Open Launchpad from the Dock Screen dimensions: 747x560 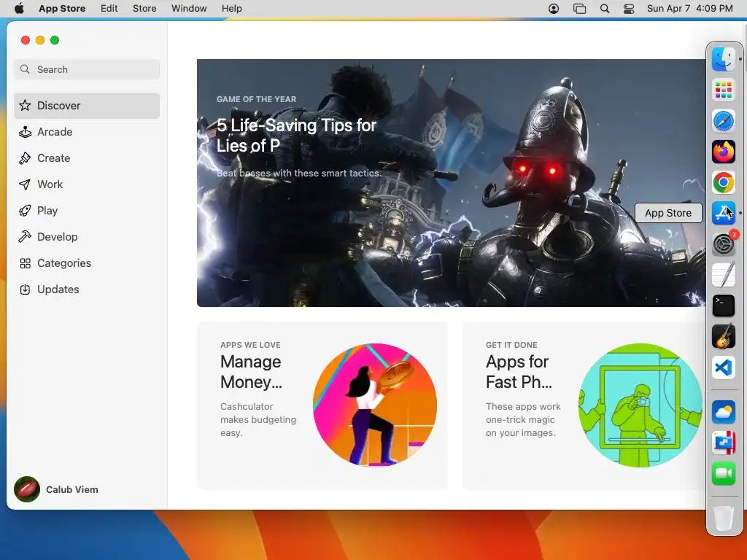[723, 90]
